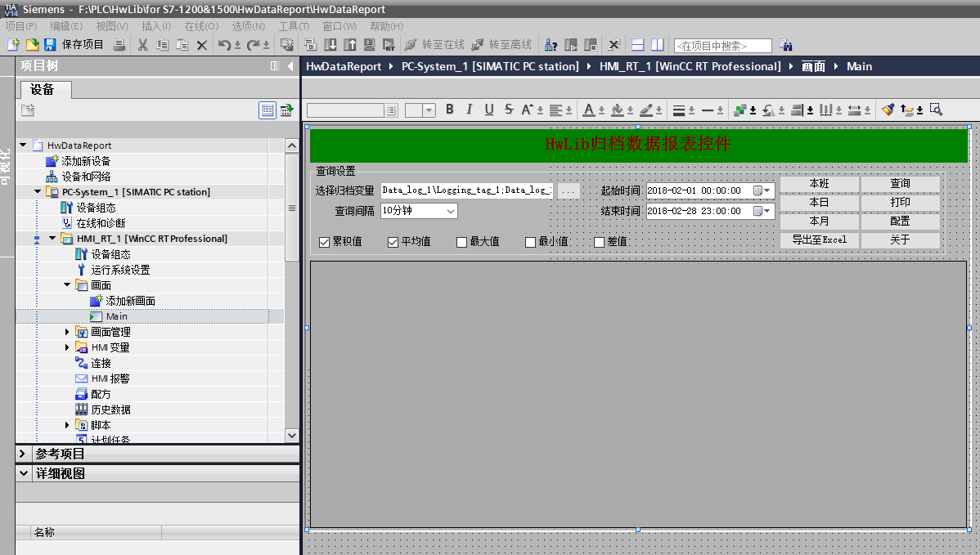Click the Copy icon

163,45
